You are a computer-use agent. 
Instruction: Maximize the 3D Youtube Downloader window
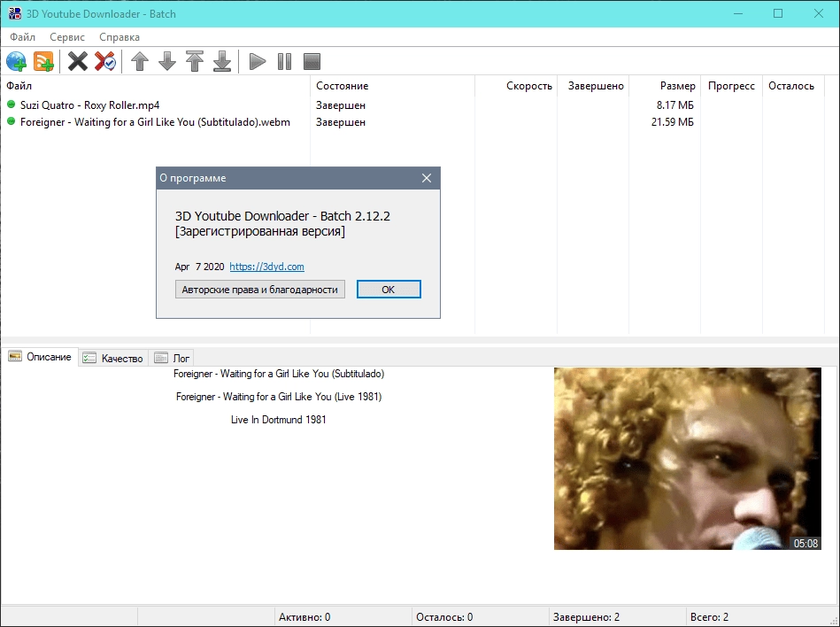click(778, 13)
